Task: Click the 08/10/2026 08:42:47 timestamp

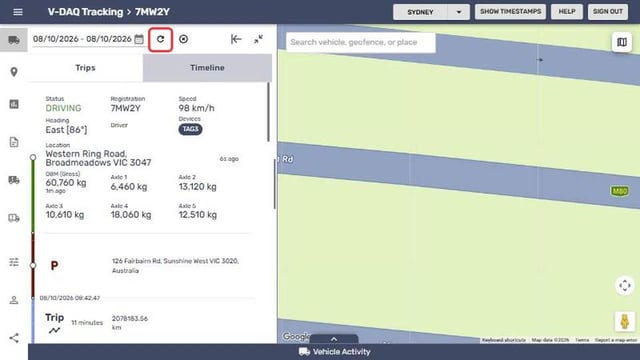Action: [x=70, y=298]
